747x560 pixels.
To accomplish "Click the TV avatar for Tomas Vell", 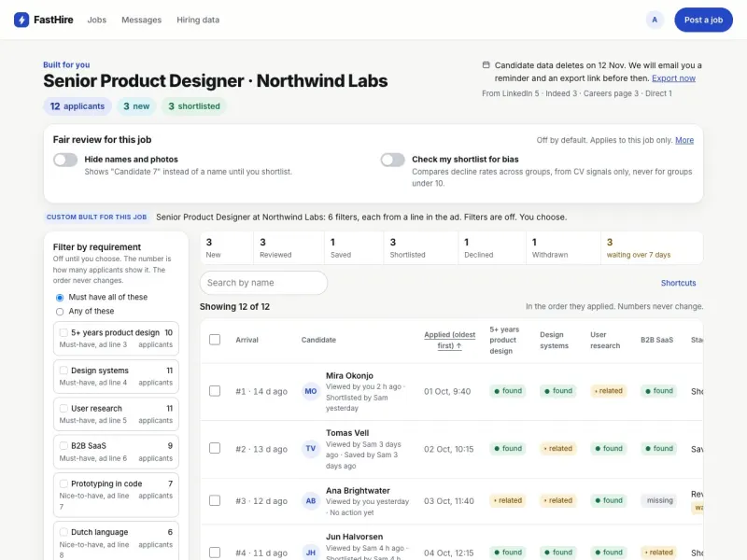I will click(311, 449).
